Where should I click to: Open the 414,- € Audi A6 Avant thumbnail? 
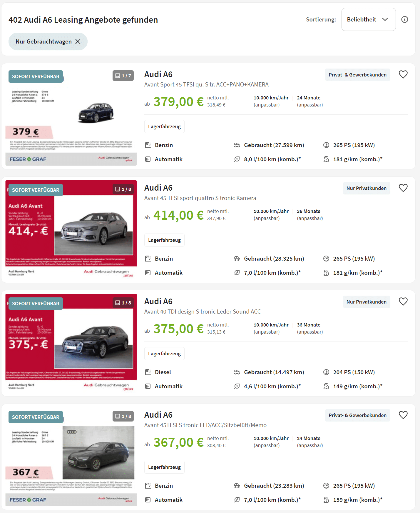pos(71,230)
